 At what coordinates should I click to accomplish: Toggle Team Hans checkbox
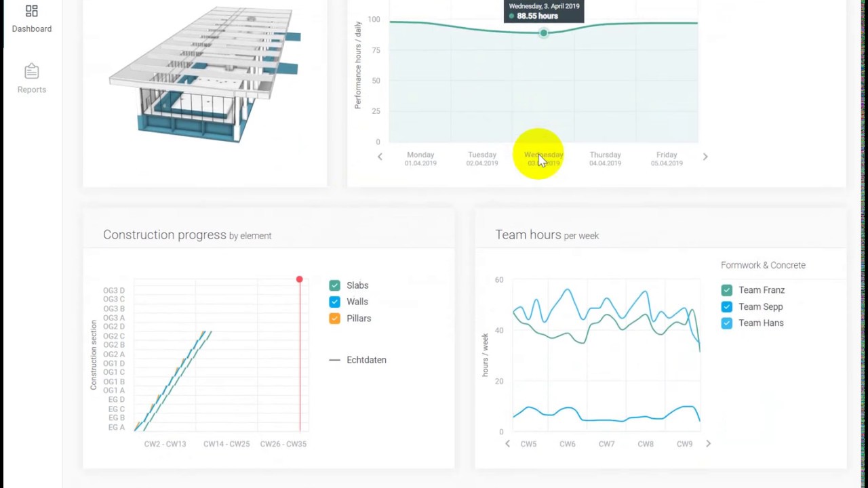point(726,323)
